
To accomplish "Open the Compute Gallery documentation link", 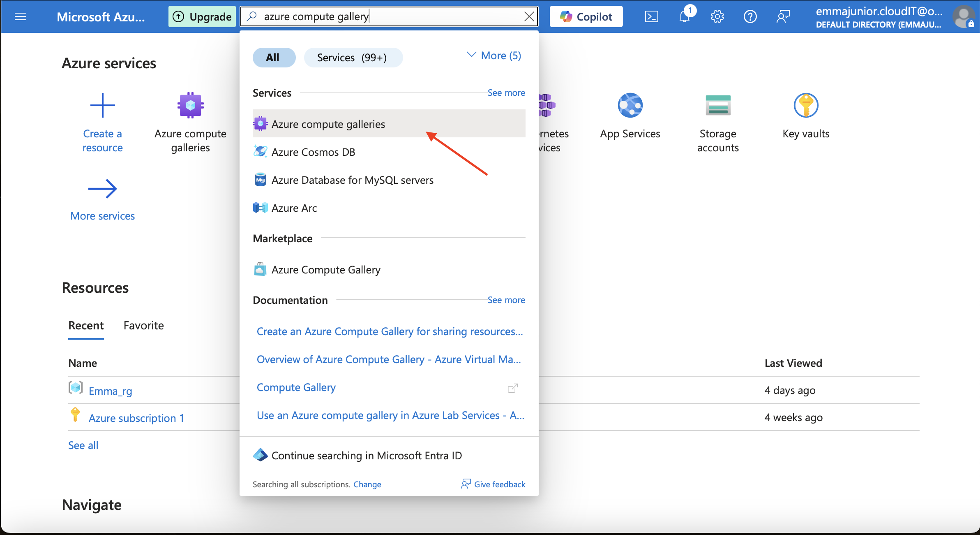I will [x=296, y=387].
